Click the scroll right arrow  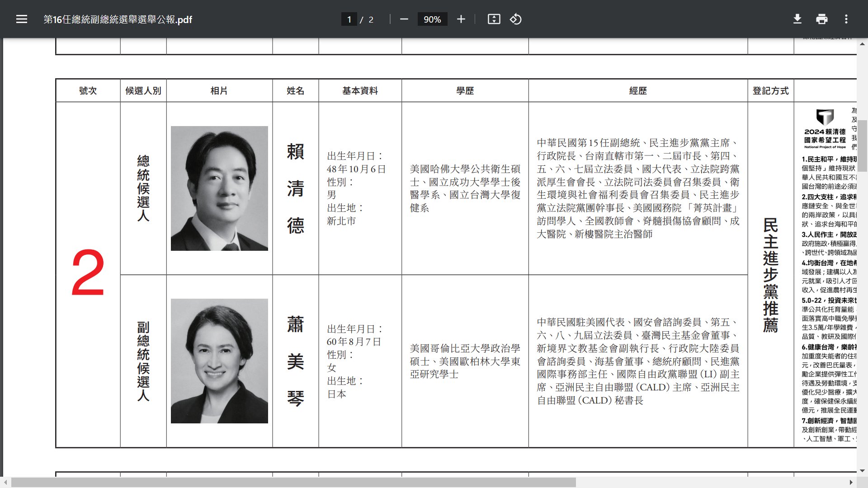(x=851, y=483)
